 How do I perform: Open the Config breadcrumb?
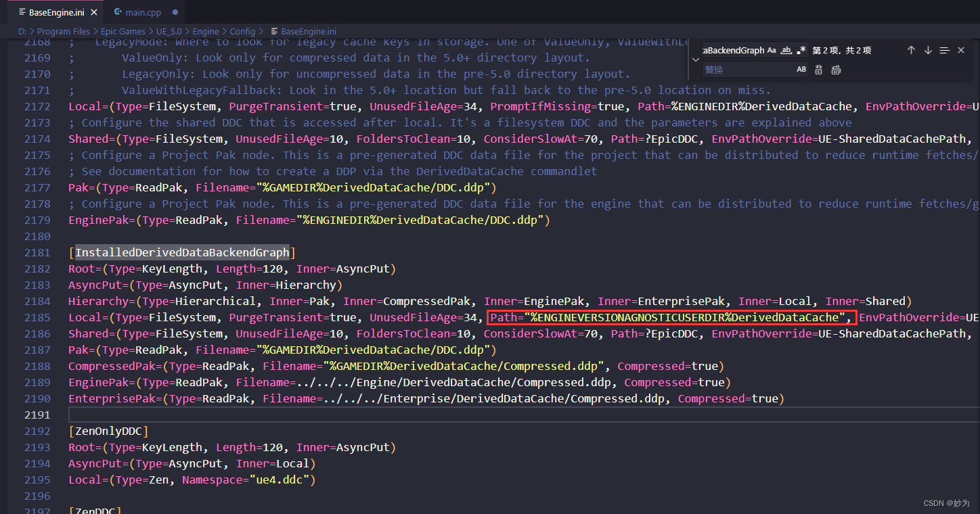coord(242,31)
